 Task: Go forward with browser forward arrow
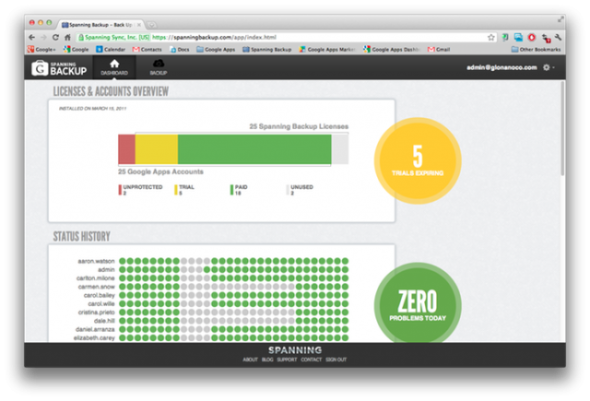coord(44,37)
